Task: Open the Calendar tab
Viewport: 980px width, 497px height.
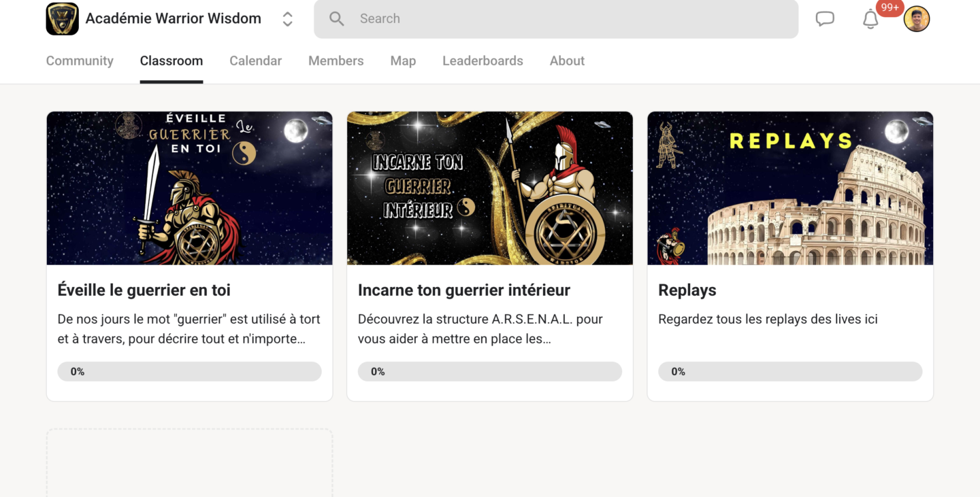Action: click(255, 61)
